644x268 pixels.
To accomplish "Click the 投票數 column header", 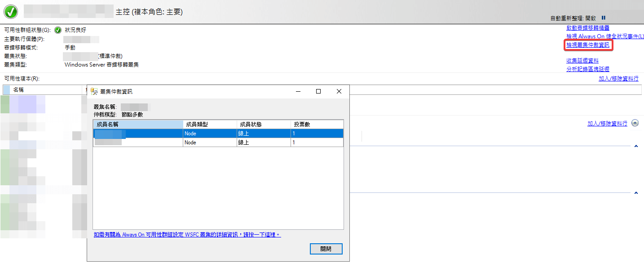I will (317, 125).
